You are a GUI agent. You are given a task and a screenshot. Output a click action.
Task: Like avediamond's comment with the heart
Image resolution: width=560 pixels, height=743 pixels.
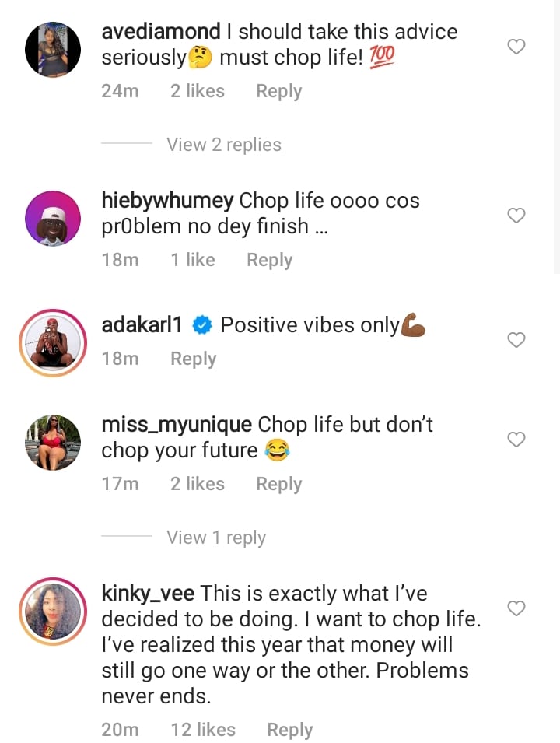pyautogui.click(x=516, y=47)
